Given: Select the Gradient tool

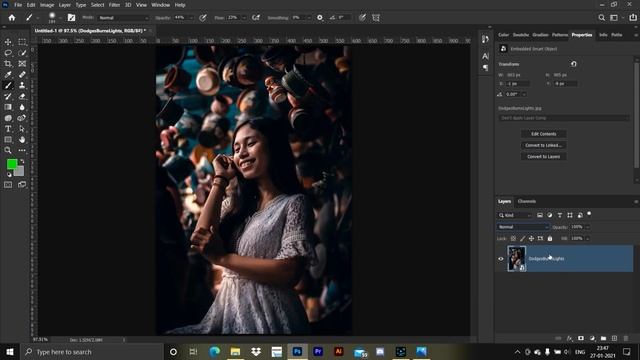Looking at the screenshot, I should point(8,107).
